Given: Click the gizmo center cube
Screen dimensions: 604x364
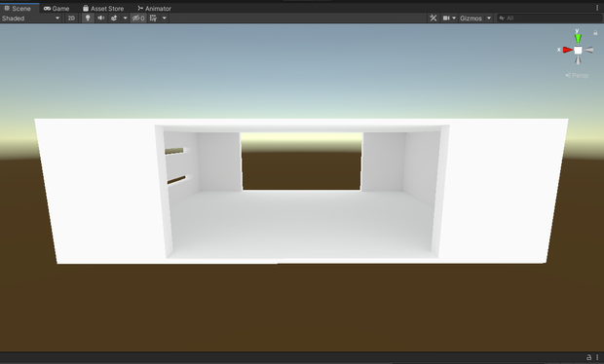Looking at the screenshot, I should [x=578, y=50].
